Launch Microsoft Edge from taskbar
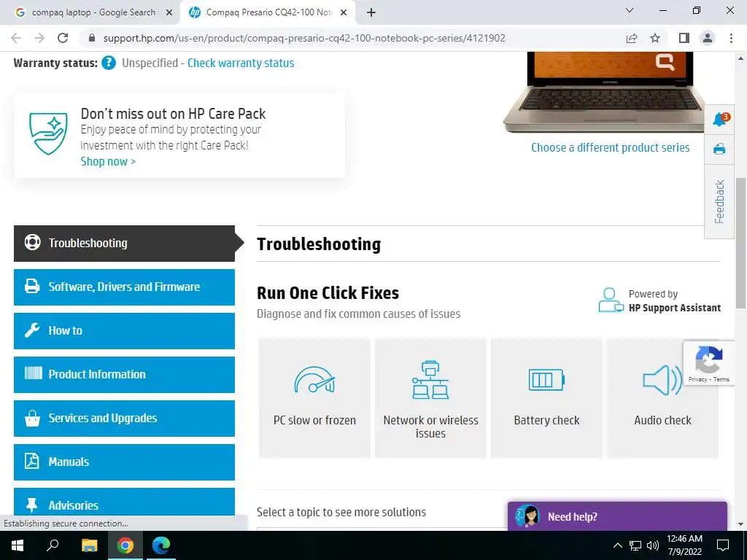The image size is (747, 560). (x=161, y=545)
